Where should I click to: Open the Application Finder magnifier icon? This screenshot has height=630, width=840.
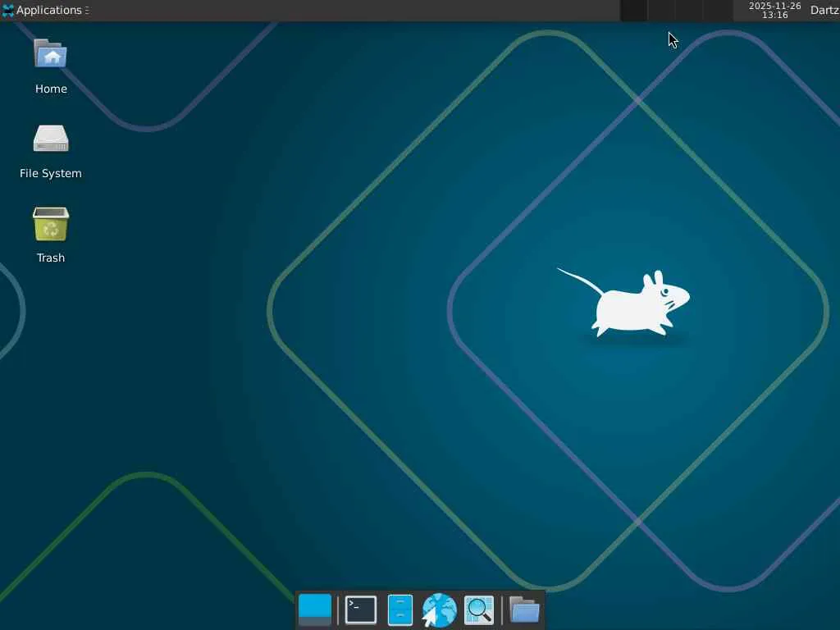click(478, 609)
